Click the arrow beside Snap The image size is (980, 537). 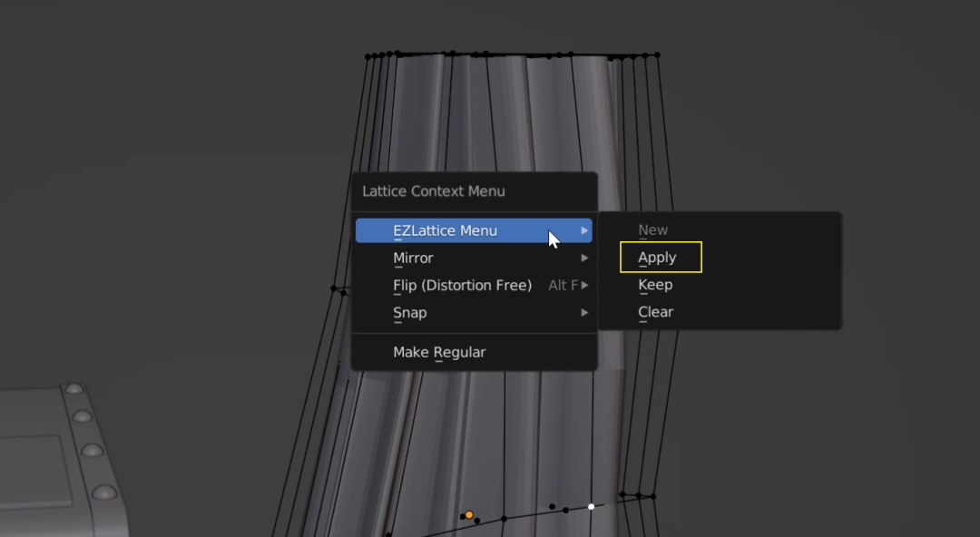(x=584, y=313)
